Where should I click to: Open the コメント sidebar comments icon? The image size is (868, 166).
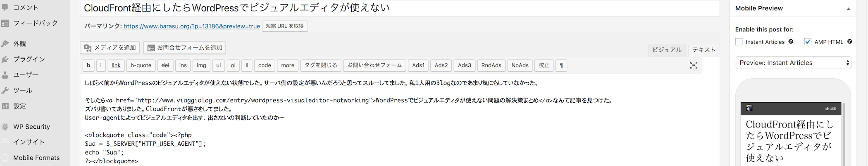tap(5, 7)
